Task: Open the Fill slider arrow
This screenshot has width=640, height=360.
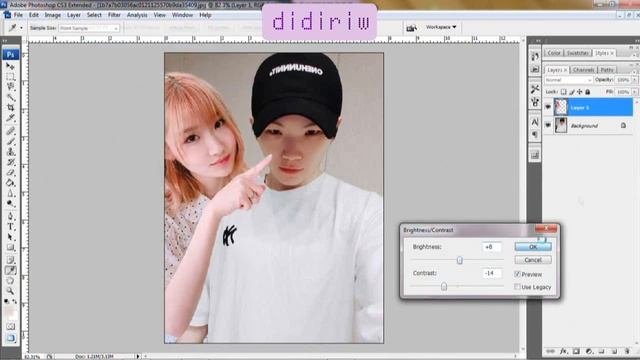Action: pos(635,92)
